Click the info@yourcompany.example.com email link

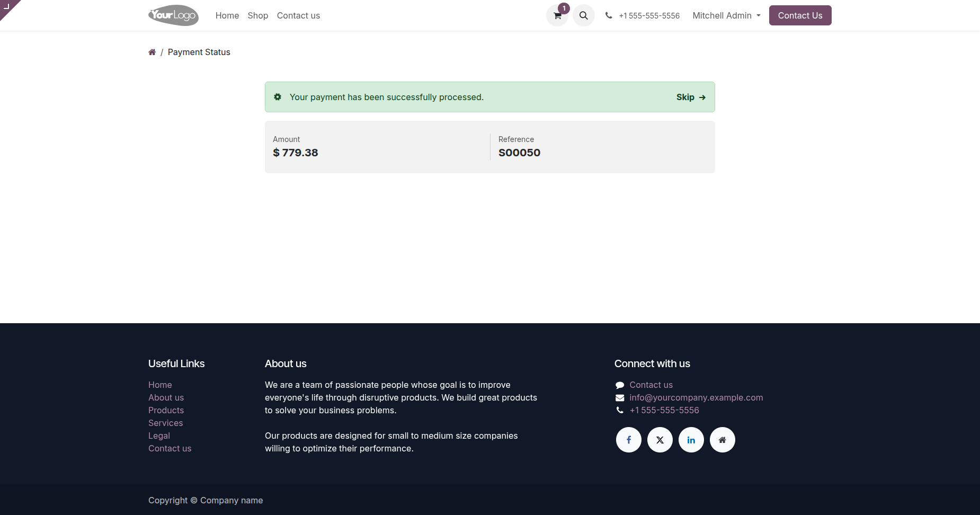(696, 397)
